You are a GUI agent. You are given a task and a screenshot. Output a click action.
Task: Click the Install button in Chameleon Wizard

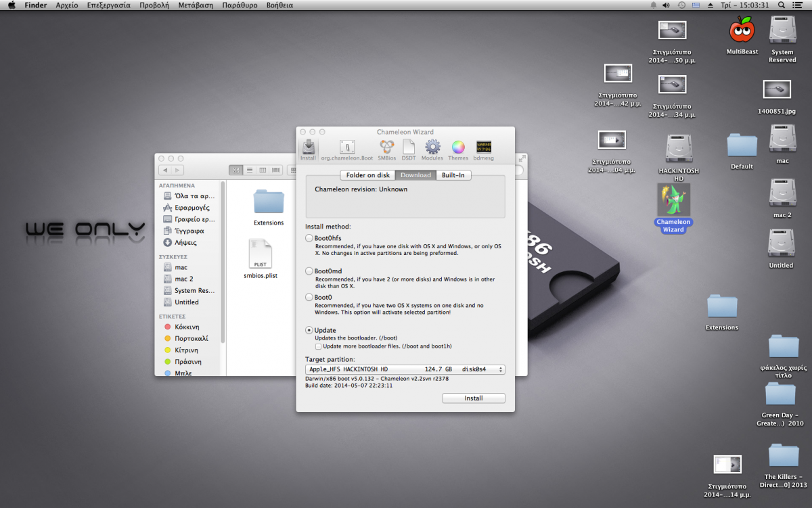pyautogui.click(x=474, y=398)
